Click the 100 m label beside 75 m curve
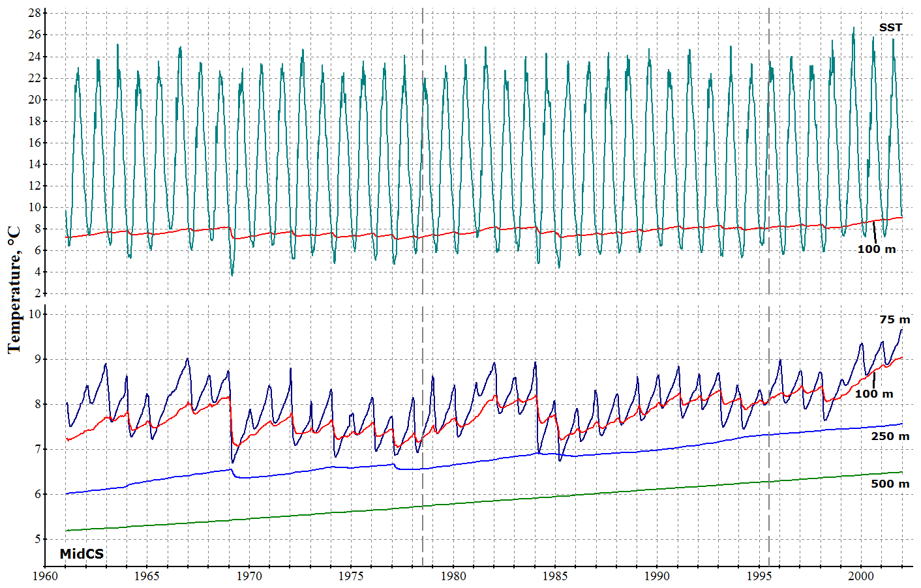This screenshot has width=921, height=588. point(874,394)
